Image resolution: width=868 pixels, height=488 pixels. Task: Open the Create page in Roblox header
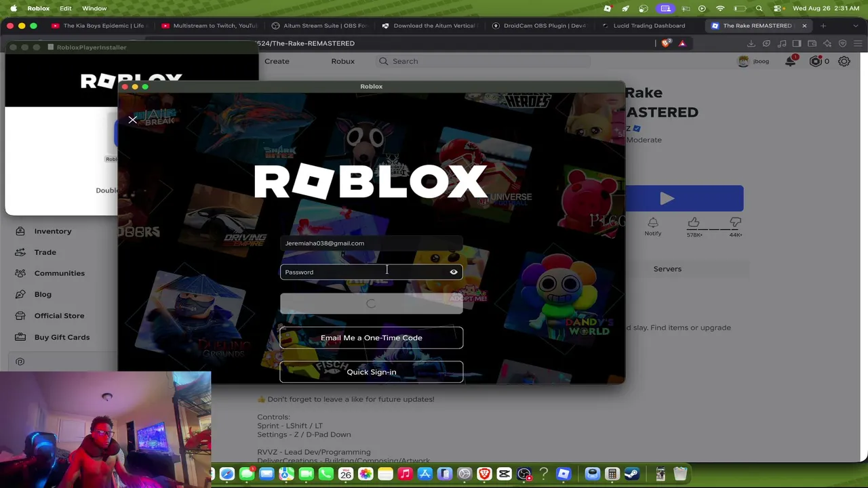coord(277,61)
